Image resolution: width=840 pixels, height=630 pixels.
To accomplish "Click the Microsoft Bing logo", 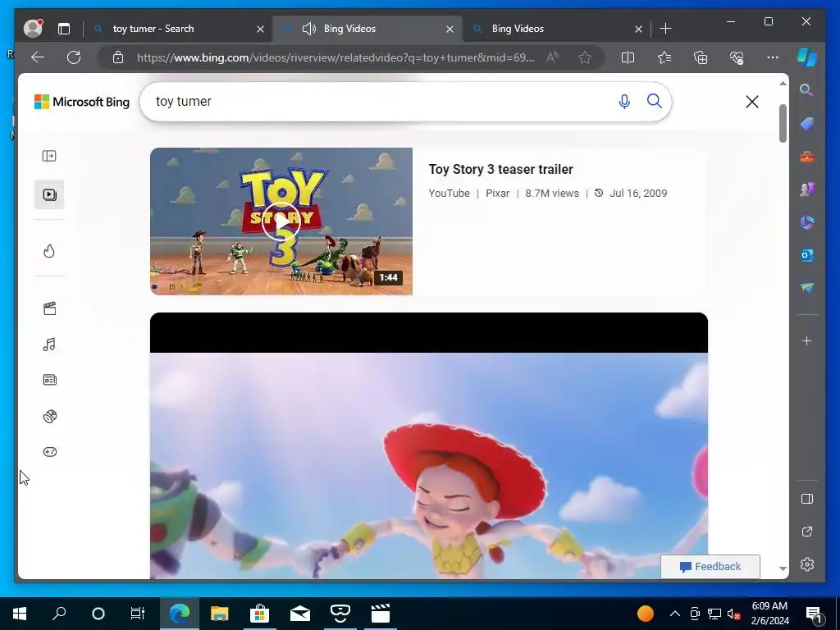I will click(x=82, y=102).
